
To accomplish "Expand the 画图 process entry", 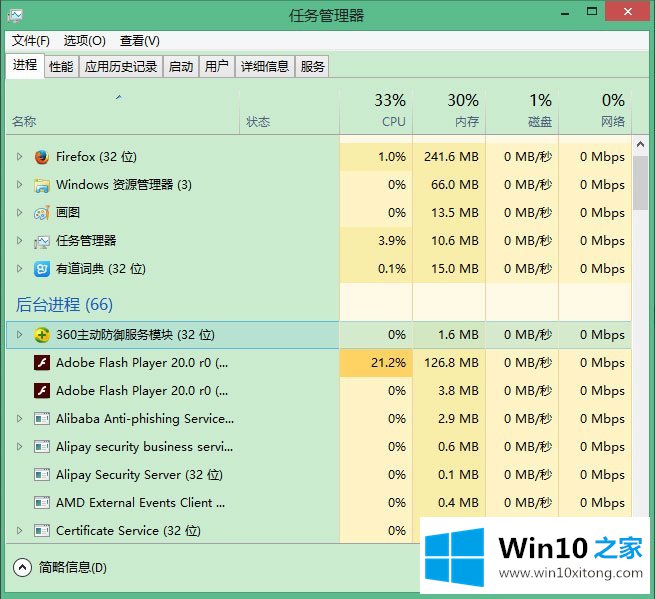I will pyautogui.click(x=19, y=213).
